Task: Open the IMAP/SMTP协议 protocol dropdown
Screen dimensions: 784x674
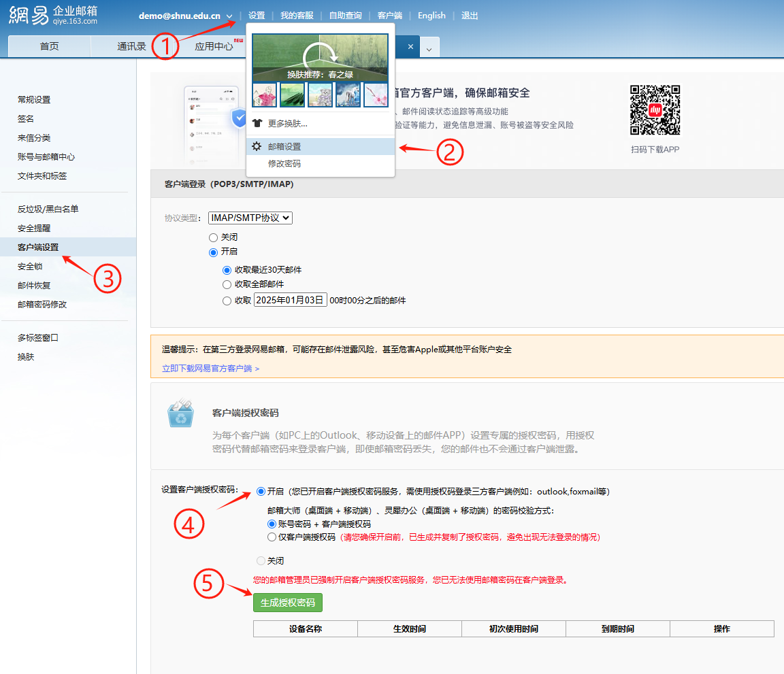Action: click(250, 218)
